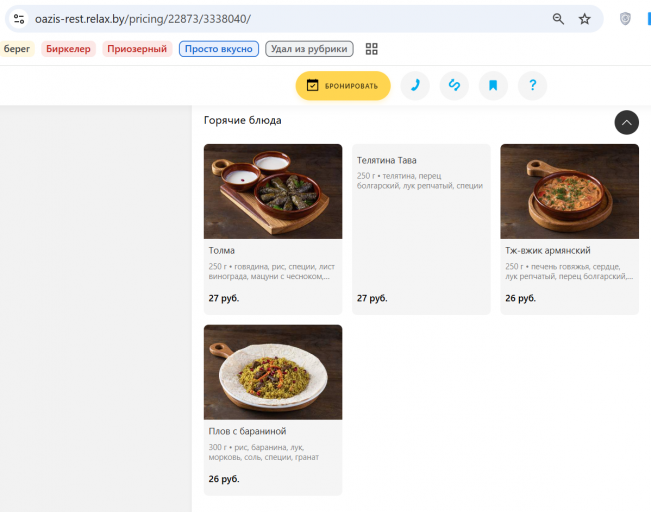Viewport: 651px width, 512px height.
Task: Click Плов с бараниной ingredients description
Action: (264, 452)
